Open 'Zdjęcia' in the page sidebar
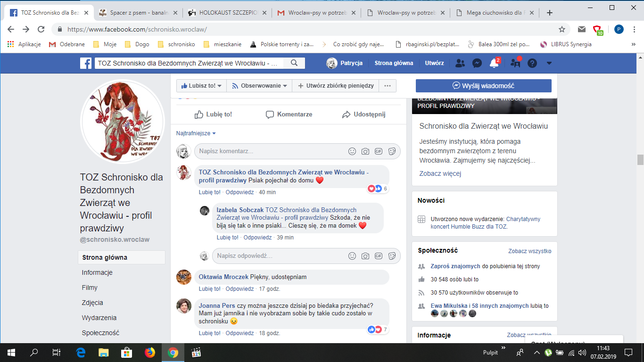 click(92, 303)
